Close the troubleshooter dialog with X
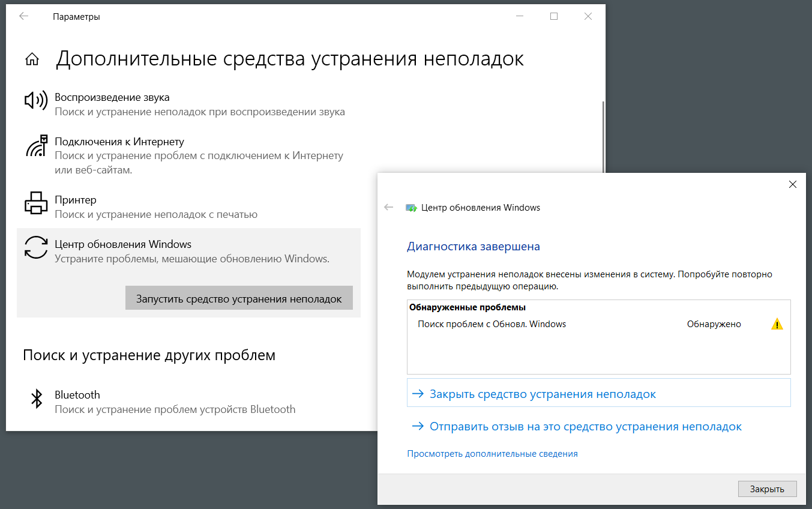Image resolution: width=812 pixels, height=509 pixels. pos(792,184)
